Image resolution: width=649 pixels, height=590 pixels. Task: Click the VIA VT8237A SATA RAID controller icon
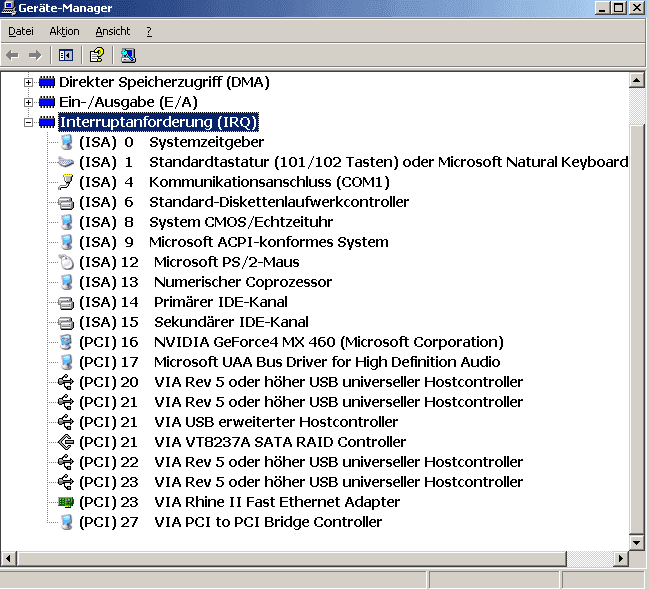point(66,442)
